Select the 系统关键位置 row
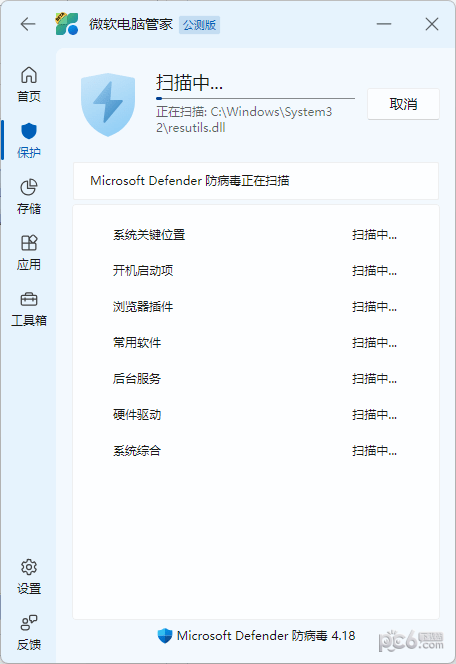 point(256,235)
